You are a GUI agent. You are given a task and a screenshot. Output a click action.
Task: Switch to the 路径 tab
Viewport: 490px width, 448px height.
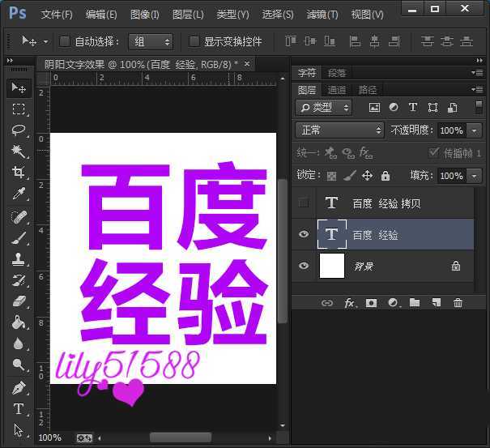pyautogui.click(x=367, y=90)
